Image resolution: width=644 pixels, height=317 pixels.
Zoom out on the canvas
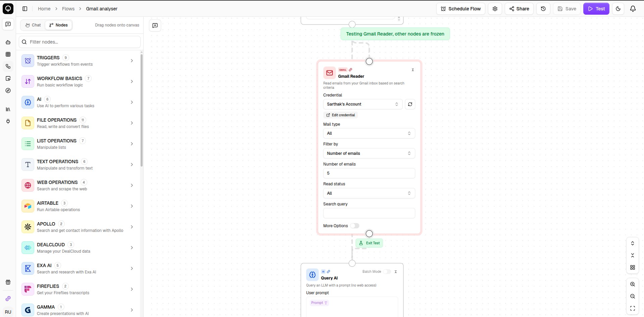coord(633,296)
